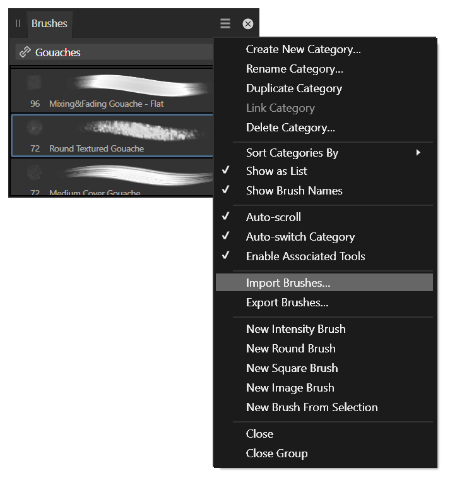This screenshot has height=480, width=450.
Task: Open the Gouaches category dropdown
Action: pos(114,52)
